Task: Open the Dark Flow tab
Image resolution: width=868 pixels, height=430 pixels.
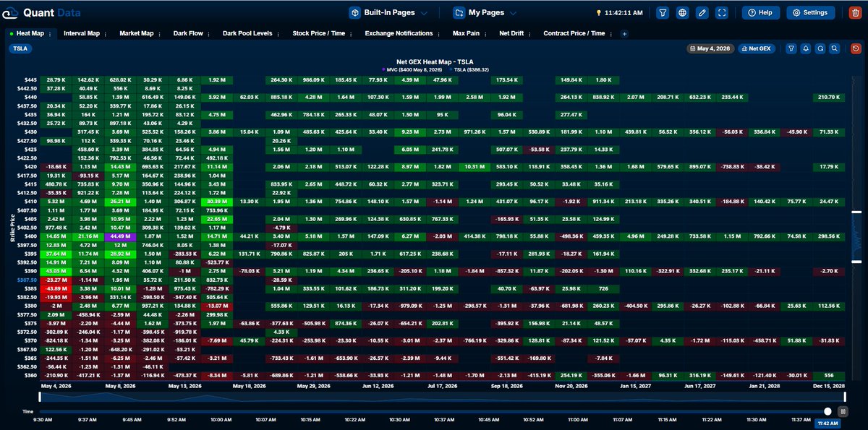Action: [188, 33]
